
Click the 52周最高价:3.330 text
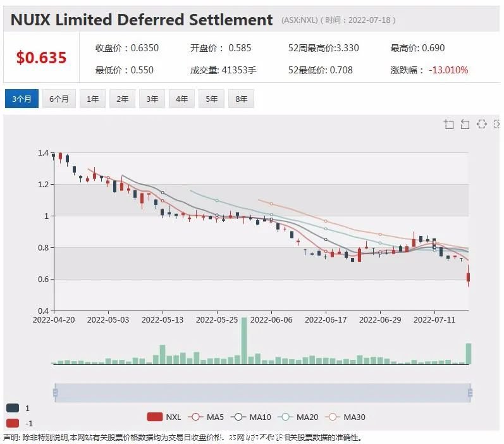(323, 48)
